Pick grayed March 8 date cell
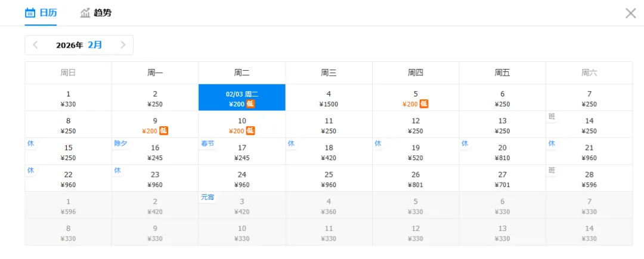This screenshot has width=644, height=259. 68,232
